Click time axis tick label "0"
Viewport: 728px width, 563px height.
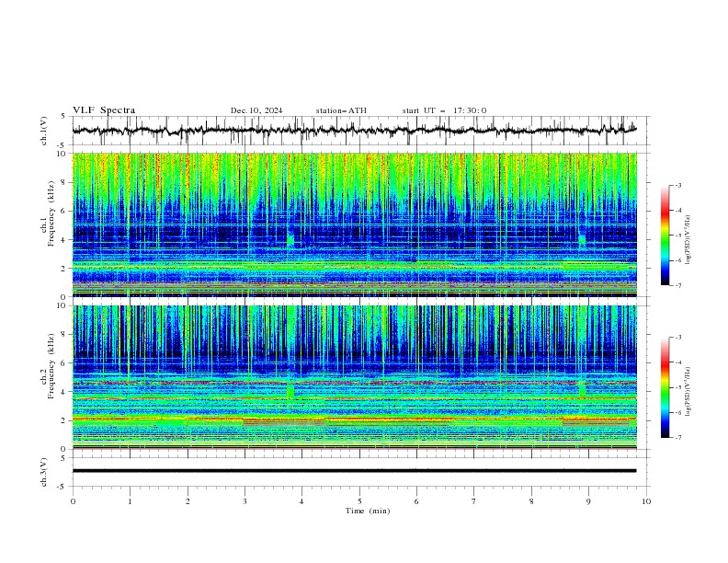(73, 501)
